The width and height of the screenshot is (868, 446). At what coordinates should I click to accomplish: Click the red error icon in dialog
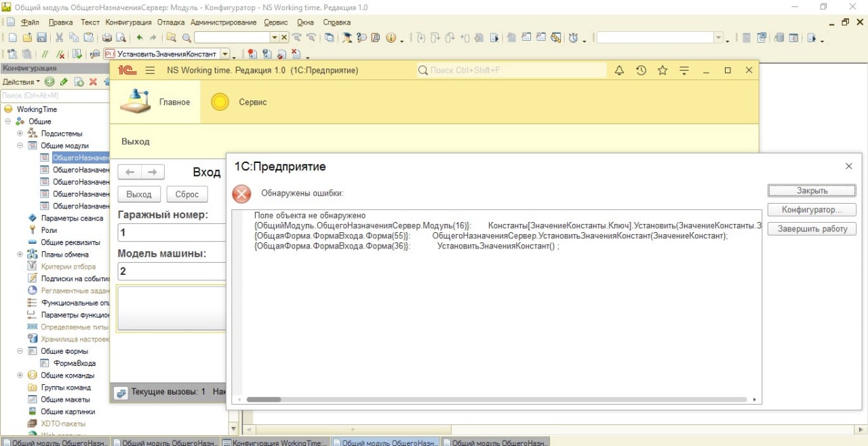241,193
